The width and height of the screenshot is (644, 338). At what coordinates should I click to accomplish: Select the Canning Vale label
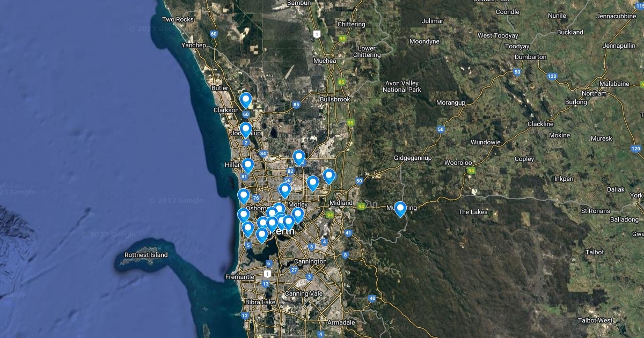[304, 293]
